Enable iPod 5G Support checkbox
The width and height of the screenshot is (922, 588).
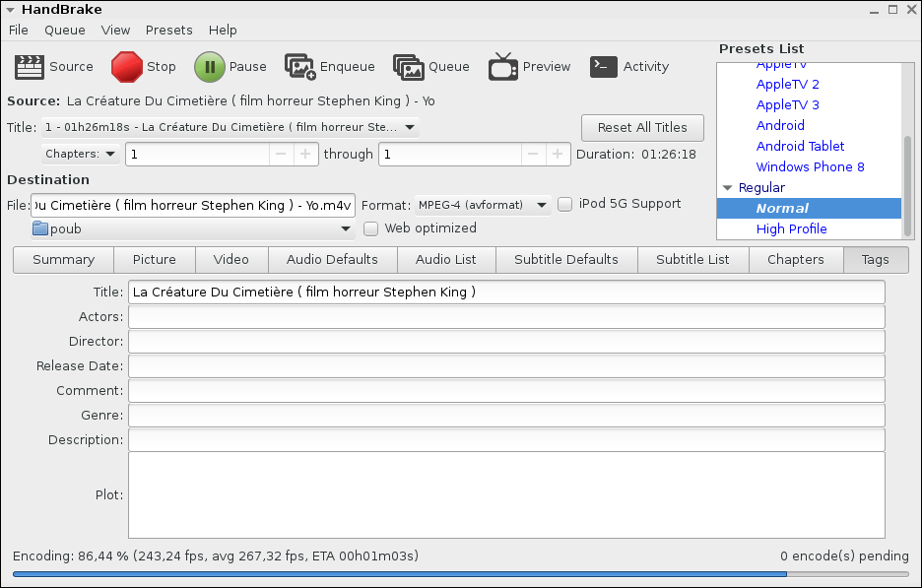[564, 204]
